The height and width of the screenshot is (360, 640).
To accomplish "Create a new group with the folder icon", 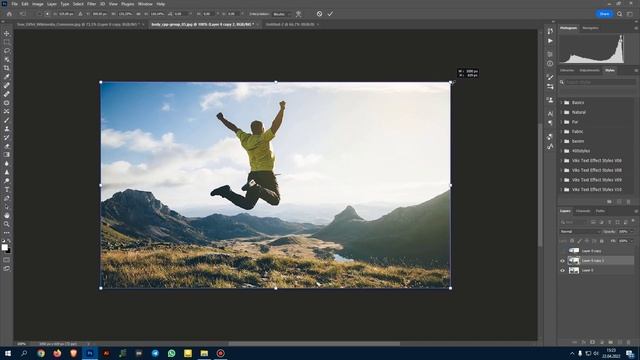I will [611, 342].
